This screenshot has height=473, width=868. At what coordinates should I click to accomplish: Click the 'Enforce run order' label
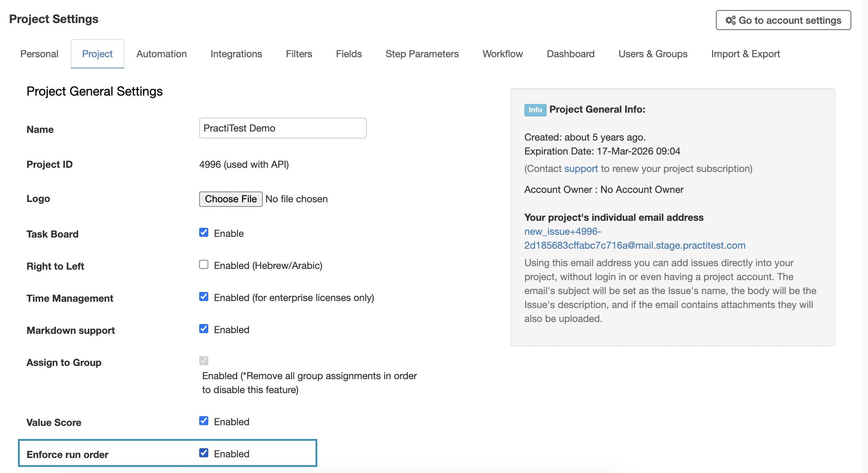67,455
